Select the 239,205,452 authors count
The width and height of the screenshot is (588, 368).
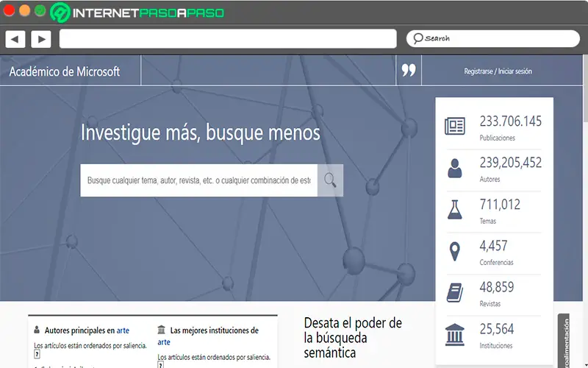point(510,163)
